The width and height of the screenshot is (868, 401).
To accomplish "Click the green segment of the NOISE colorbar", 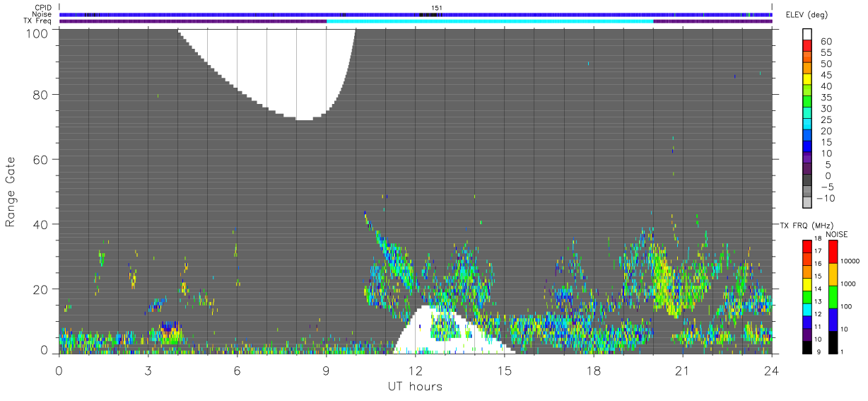I will tap(832, 296).
